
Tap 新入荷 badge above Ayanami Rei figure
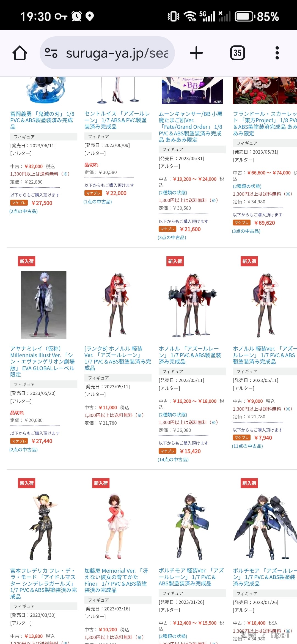point(27,261)
